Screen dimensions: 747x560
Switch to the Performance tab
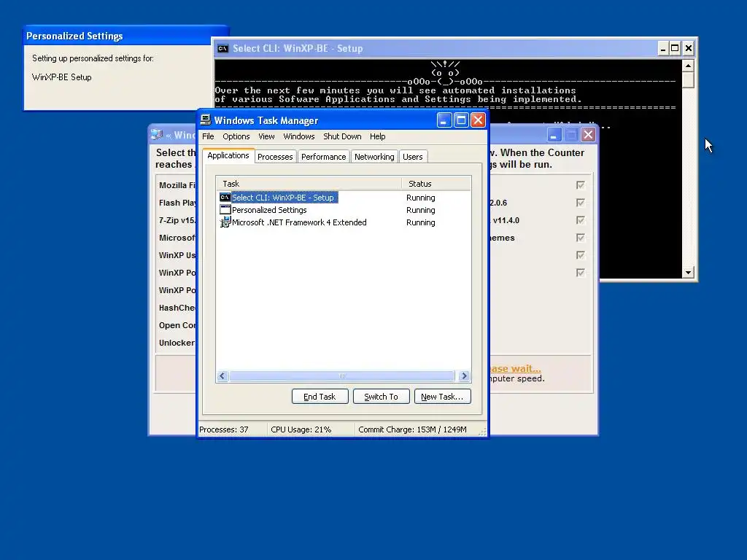323,157
